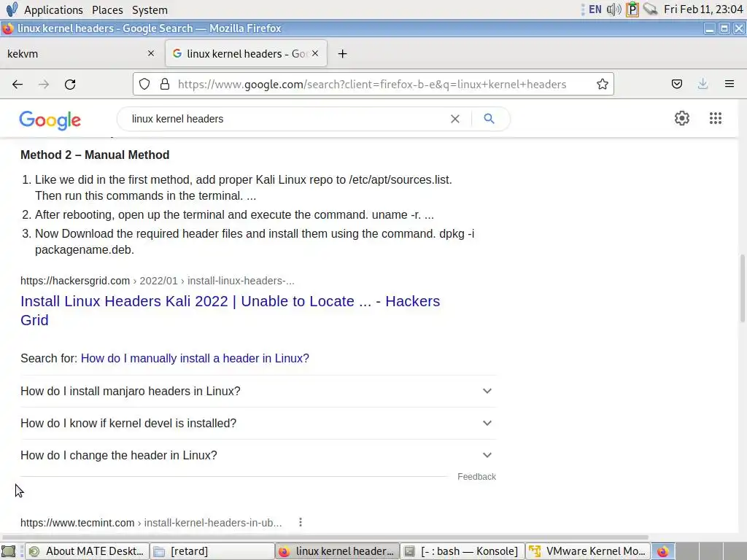Close the kekvm tab
This screenshot has height=560, width=747.
click(151, 53)
